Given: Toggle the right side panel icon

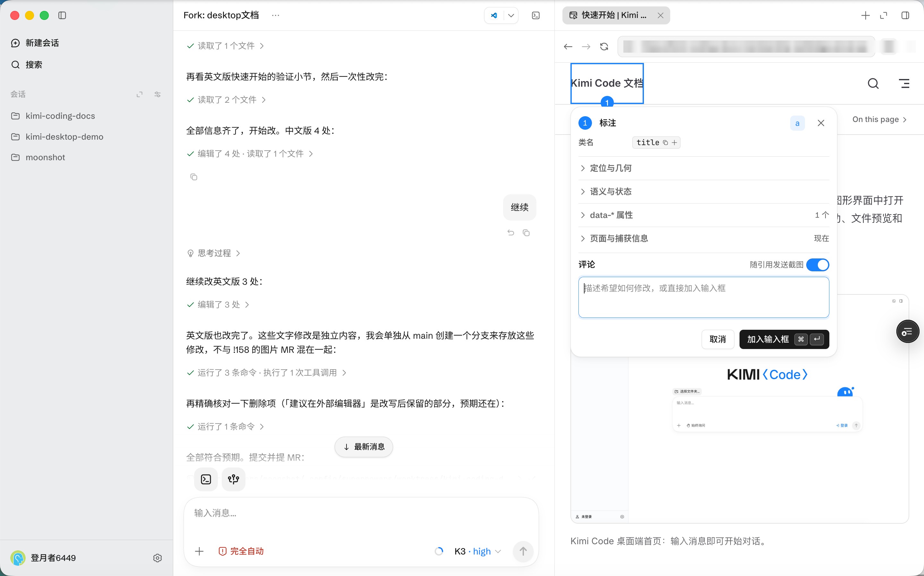Looking at the screenshot, I should pyautogui.click(x=905, y=16).
